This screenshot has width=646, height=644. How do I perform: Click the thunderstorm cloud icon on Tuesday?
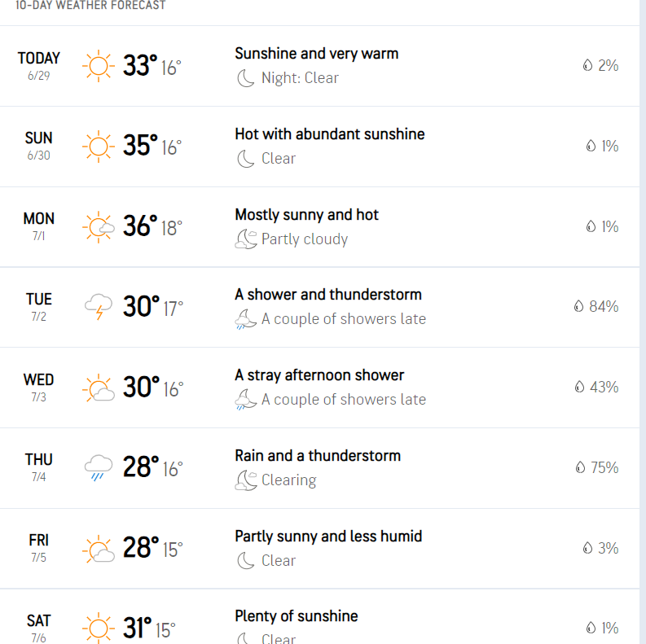coord(99,307)
